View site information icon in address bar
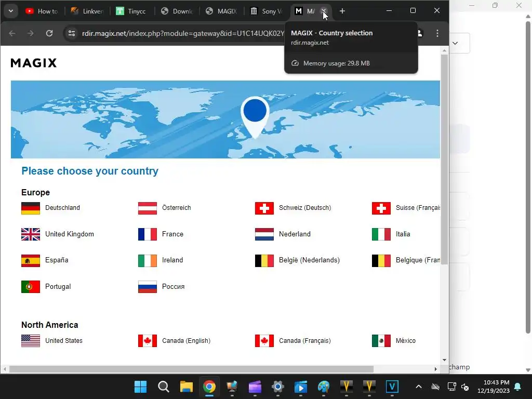 (72, 33)
